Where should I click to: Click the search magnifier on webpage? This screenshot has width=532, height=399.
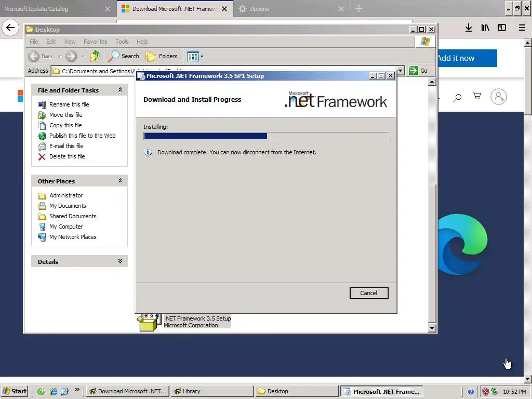[457, 97]
